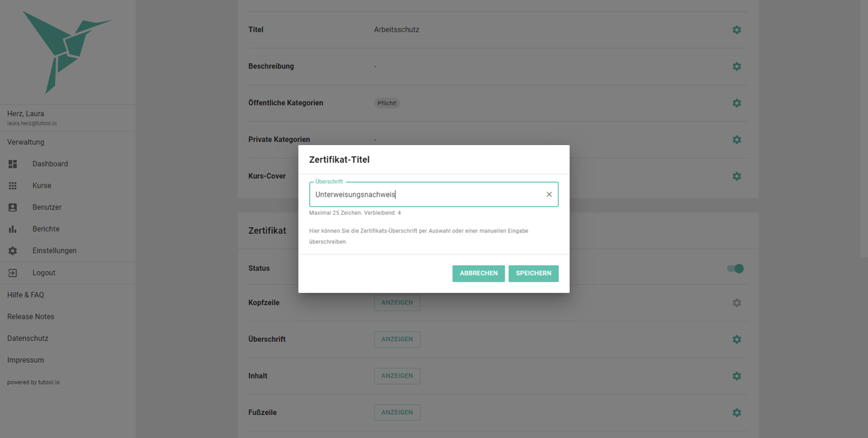Edit Öffentliche Kategorien via gear icon
Image resolution: width=868 pixels, height=438 pixels.
(736, 103)
